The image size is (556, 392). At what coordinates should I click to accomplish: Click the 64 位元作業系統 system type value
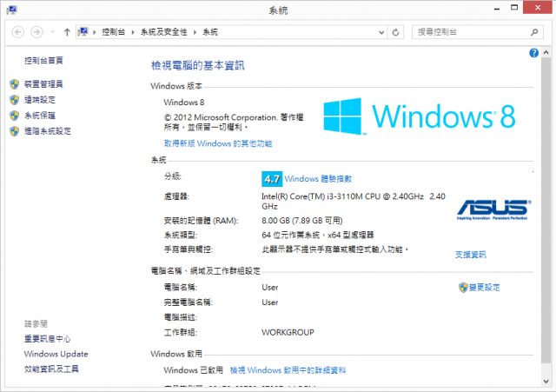point(318,235)
